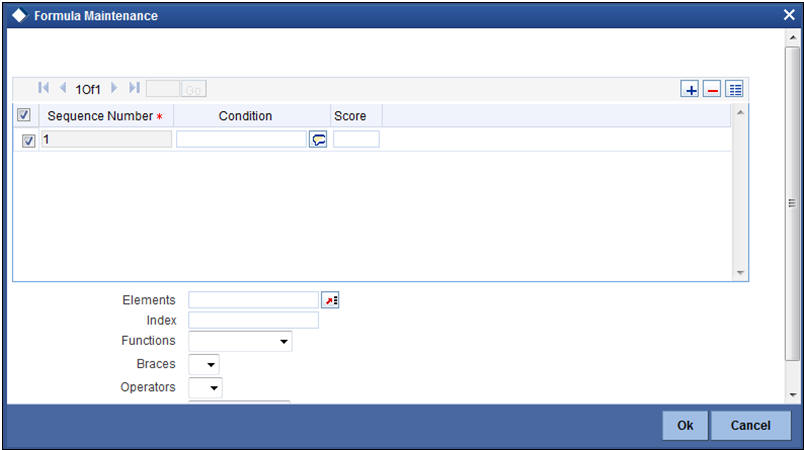Open the Braces dropdown

pyautogui.click(x=204, y=364)
